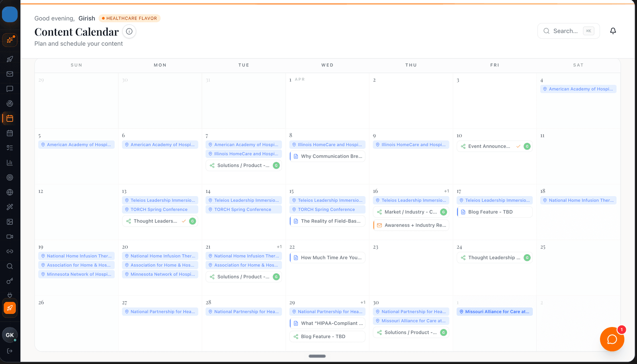Open the notifications bell icon
Viewport: 637px width, 364px height.
(x=613, y=31)
